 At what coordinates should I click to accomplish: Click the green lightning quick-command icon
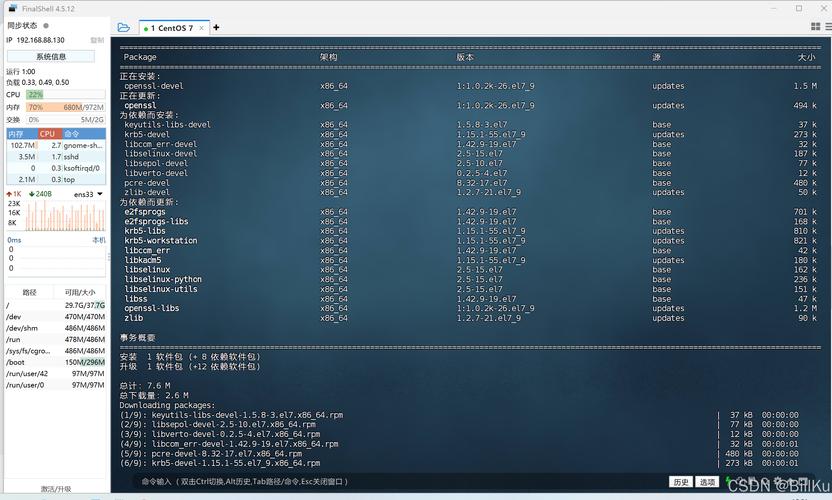point(730,480)
